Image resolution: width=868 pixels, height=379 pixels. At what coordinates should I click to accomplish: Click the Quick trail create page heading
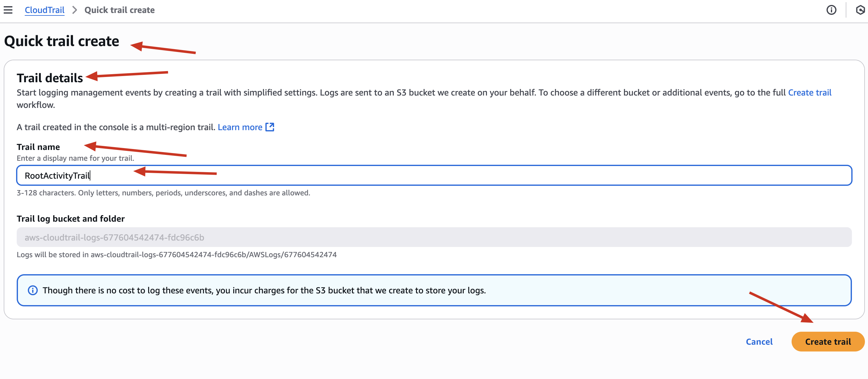point(62,41)
